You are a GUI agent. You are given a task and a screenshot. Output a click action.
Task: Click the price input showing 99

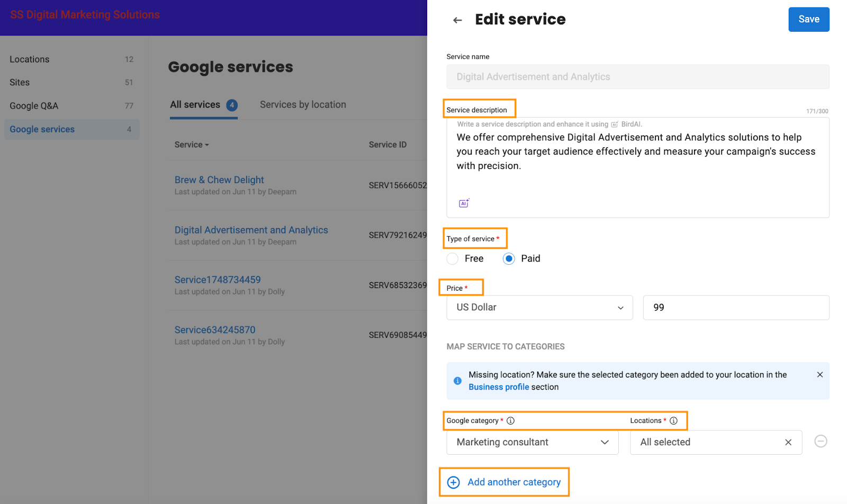click(x=736, y=308)
